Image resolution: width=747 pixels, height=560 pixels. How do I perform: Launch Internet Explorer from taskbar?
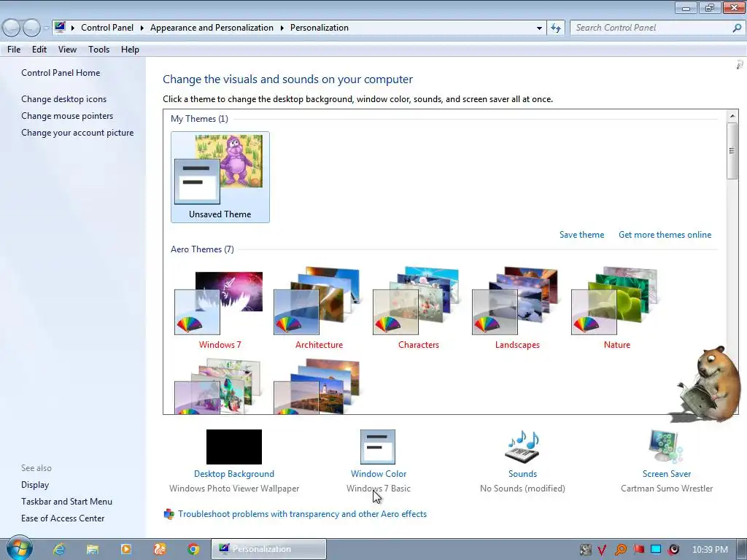(x=59, y=549)
